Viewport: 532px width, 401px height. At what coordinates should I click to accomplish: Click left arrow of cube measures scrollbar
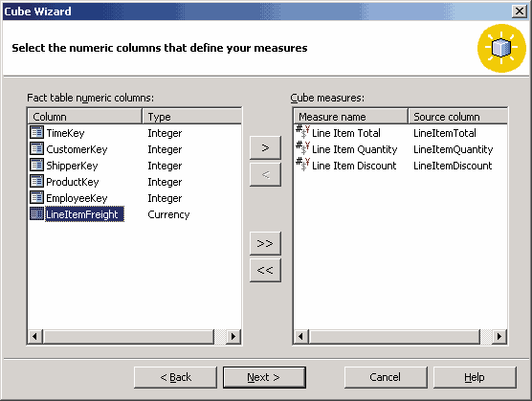tap(301, 337)
